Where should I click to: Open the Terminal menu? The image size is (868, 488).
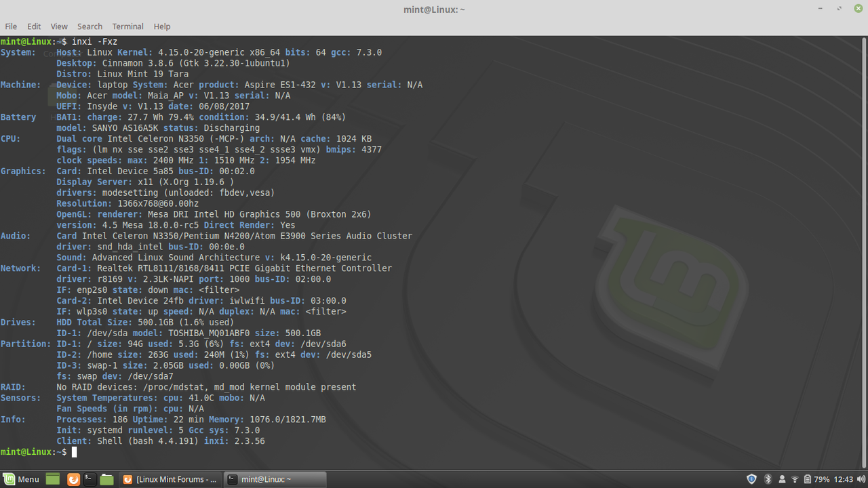127,26
